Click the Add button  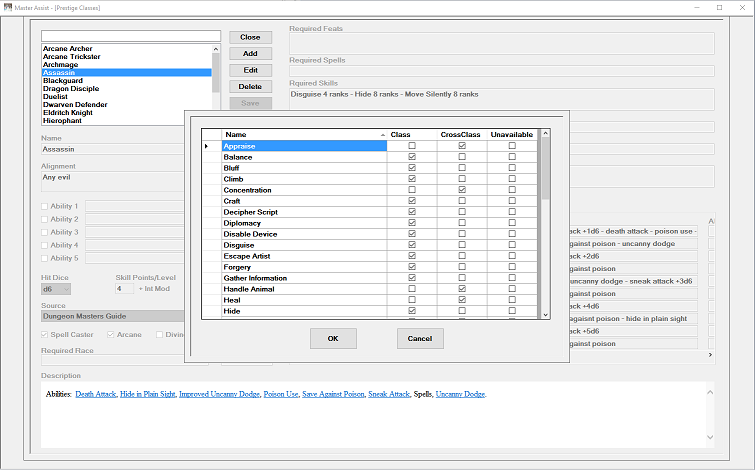point(250,53)
